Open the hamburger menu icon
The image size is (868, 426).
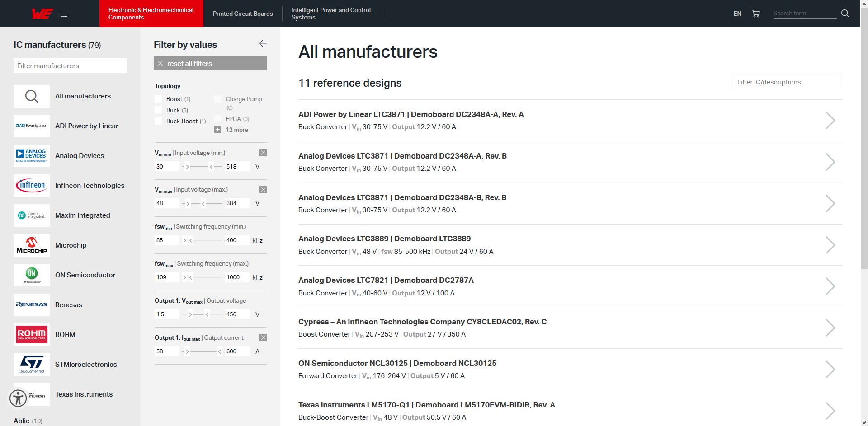click(64, 14)
